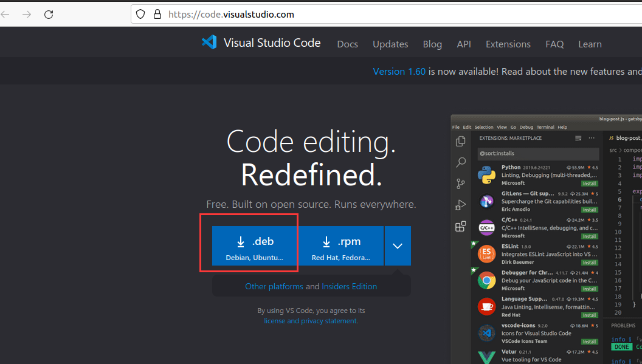
Task: Open Updates in the site navigation
Action: tap(390, 44)
